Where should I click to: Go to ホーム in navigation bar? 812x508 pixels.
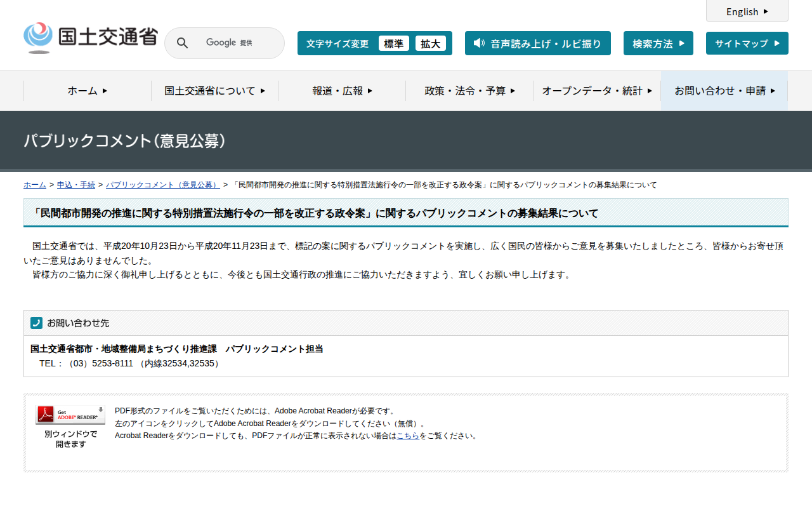pyautogui.click(x=88, y=91)
